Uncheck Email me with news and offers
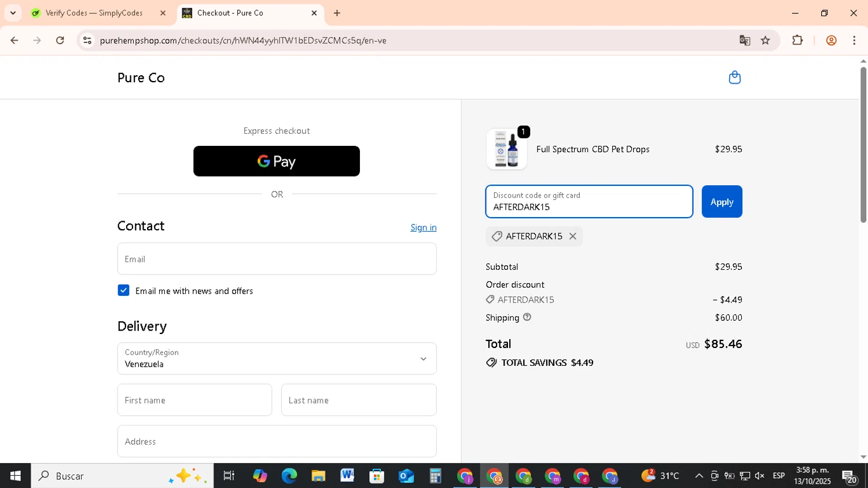The height and width of the screenshot is (488, 868). [x=123, y=291]
